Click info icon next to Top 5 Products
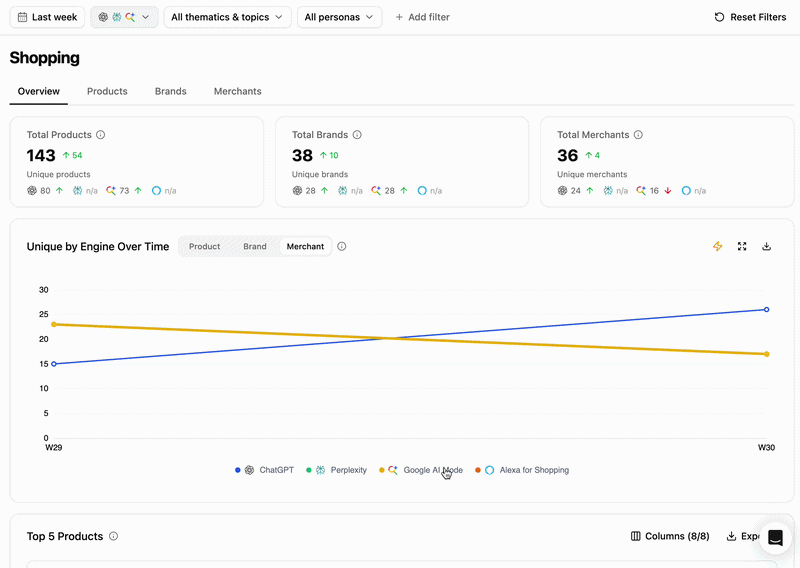 click(114, 536)
